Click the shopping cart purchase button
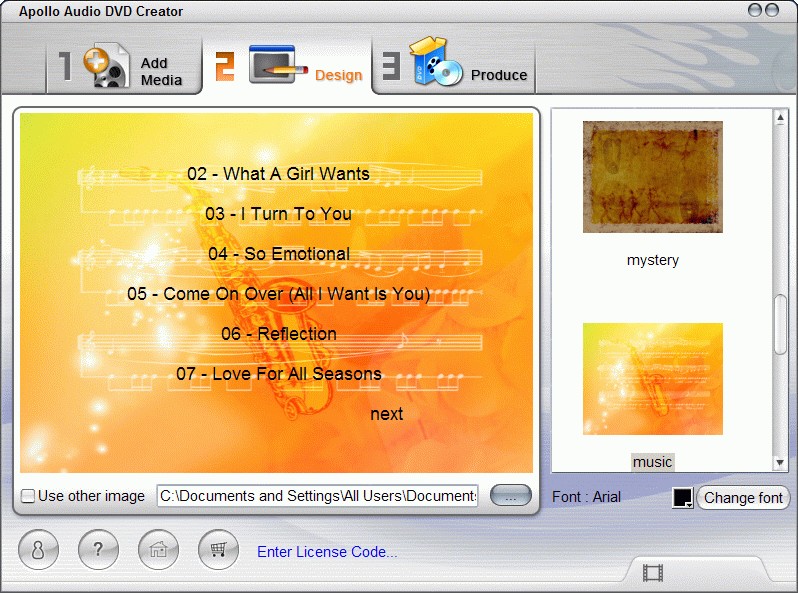 point(218,549)
